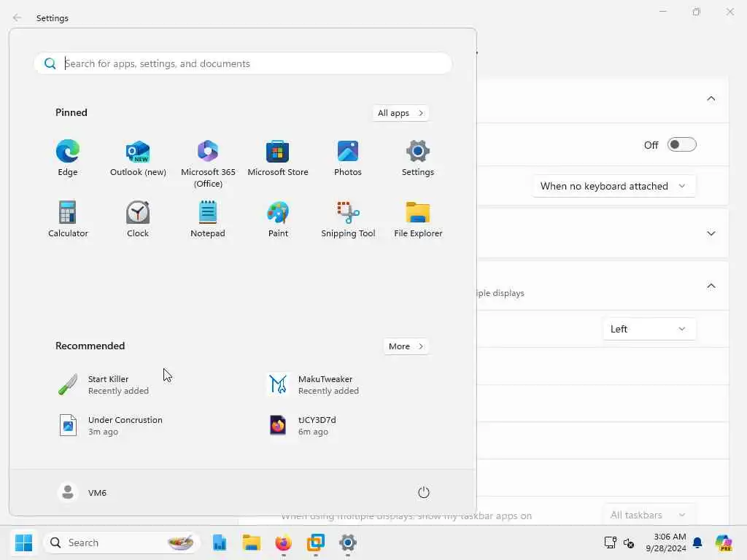Collapse the top Settings section chevron
Viewport: 747px width, 560px height.
711,98
